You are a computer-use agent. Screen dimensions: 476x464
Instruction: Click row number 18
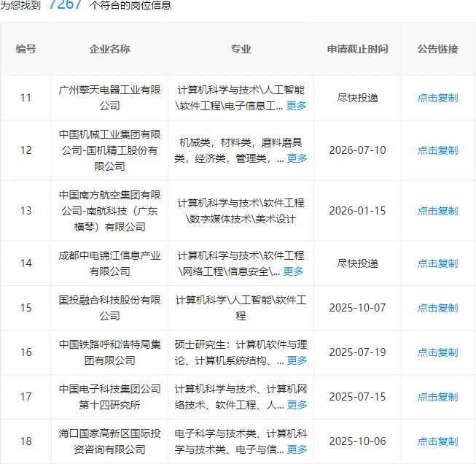pos(26,441)
